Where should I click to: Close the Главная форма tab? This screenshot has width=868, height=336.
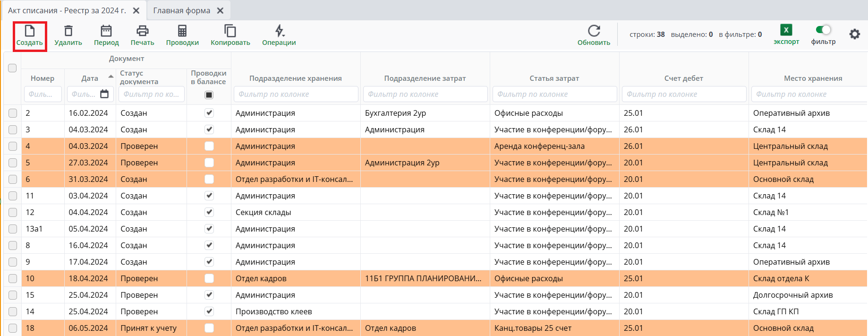click(220, 10)
